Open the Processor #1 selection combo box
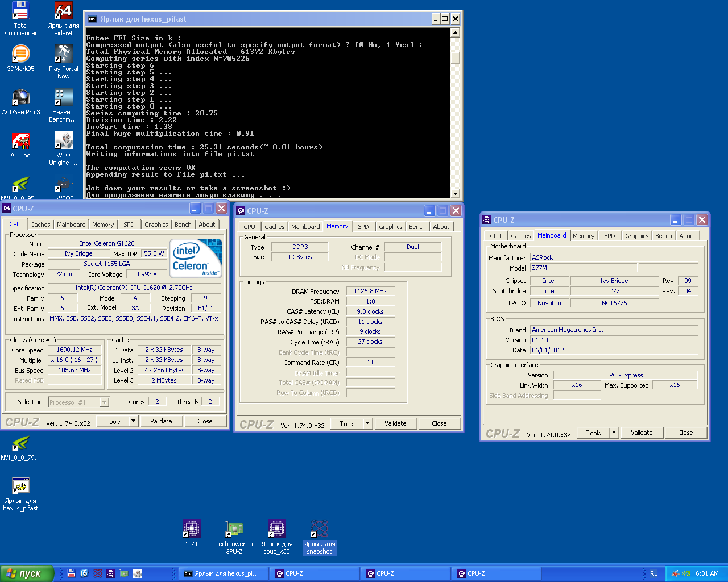This screenshot has height=582, width=728. pyautogui.click(x=78, y=402)
